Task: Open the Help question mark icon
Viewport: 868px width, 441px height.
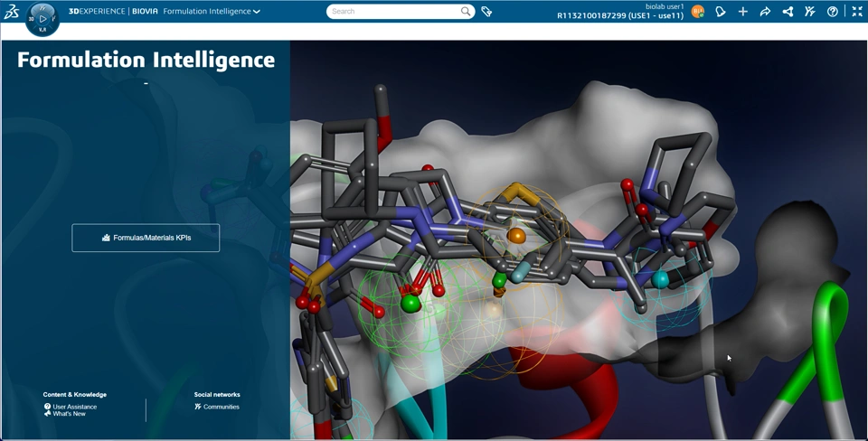Action: (833, 11)
